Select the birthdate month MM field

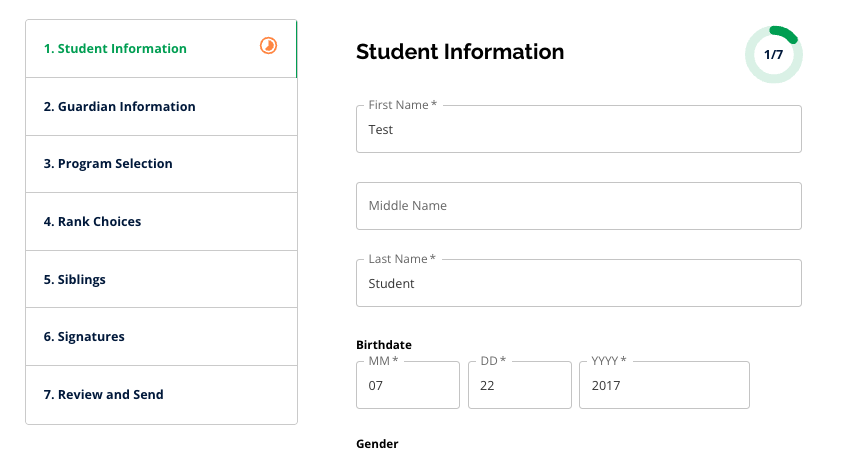tap(407, 386)
